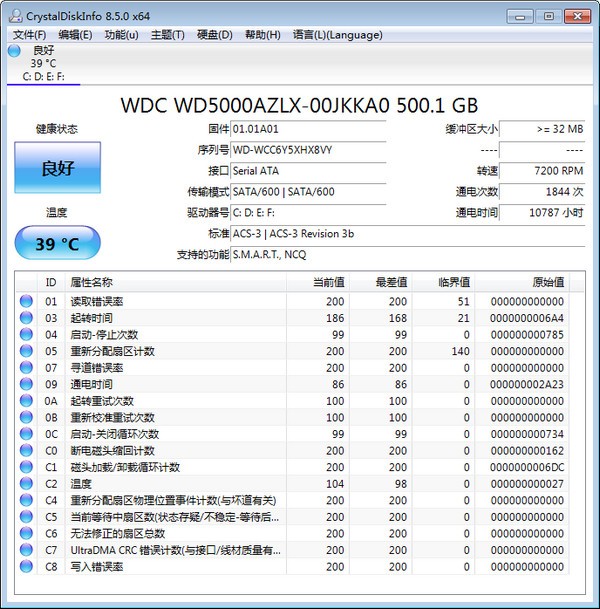Click the serial number field WD-WCC6Y5XHX8VY
600x609 pixels.
pyautogui.click(x=307, y=150)
